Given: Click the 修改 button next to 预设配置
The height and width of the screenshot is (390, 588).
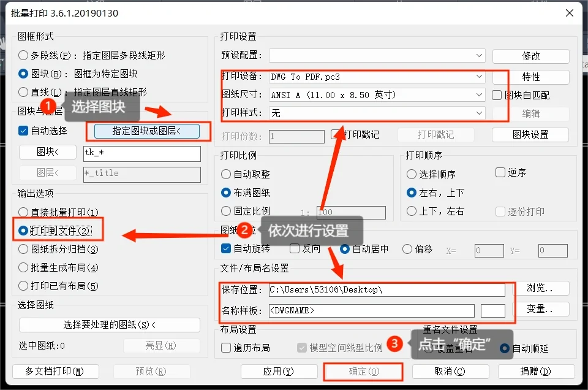Looking at the screenshot, I should coord(530,56).
